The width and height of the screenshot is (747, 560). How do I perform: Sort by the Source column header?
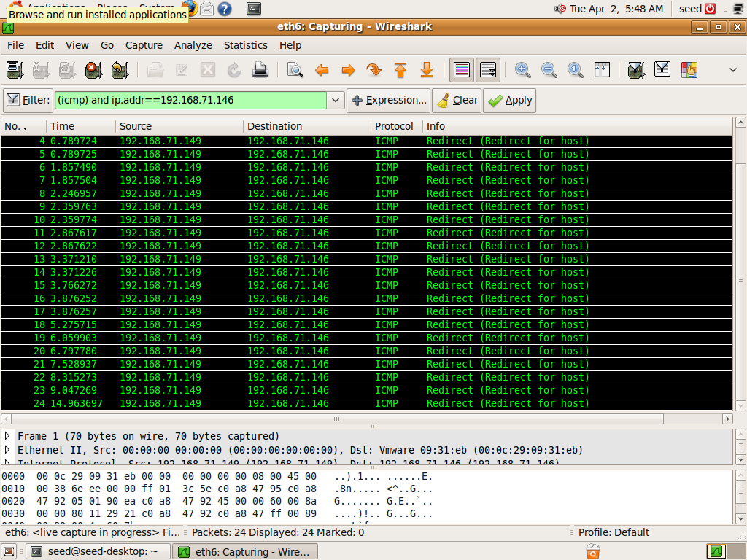(x=179, y=126)
